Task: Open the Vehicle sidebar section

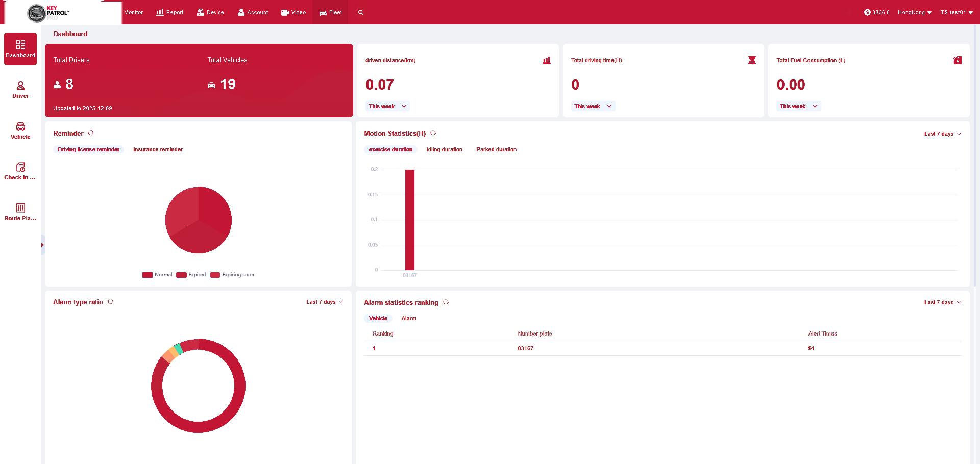Action: (20, 131)
